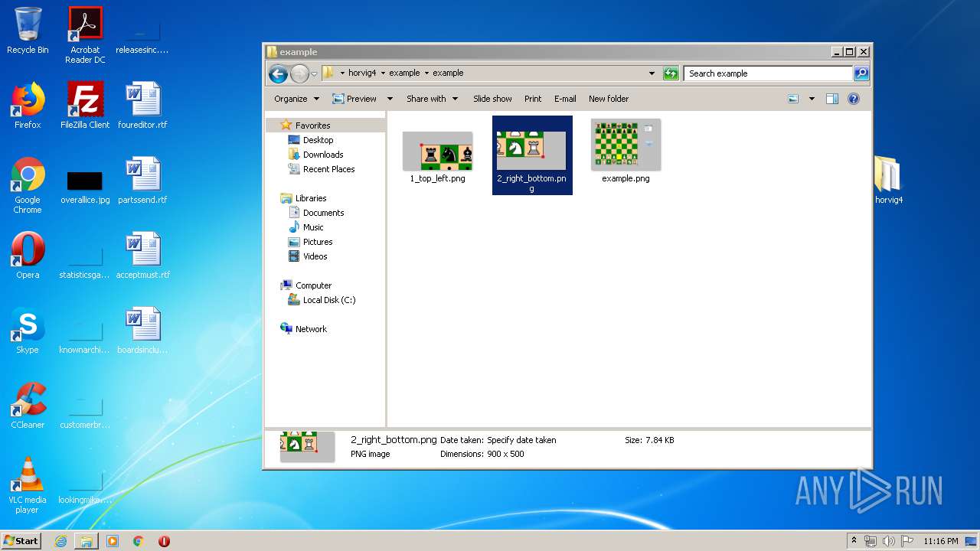
Task: Click the Start button
Action: pyautogui.click(x=21, y=540)
